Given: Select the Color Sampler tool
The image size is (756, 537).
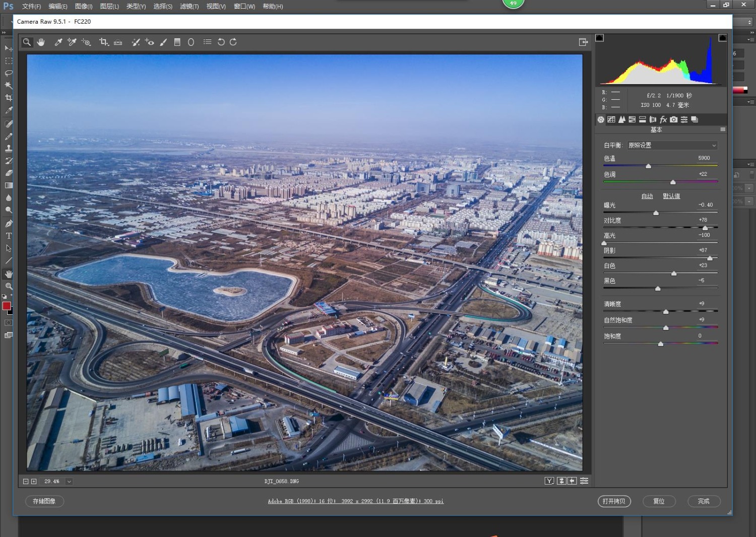Looking at the screenshot, I should pyautogui.click(x=72, y=42).
